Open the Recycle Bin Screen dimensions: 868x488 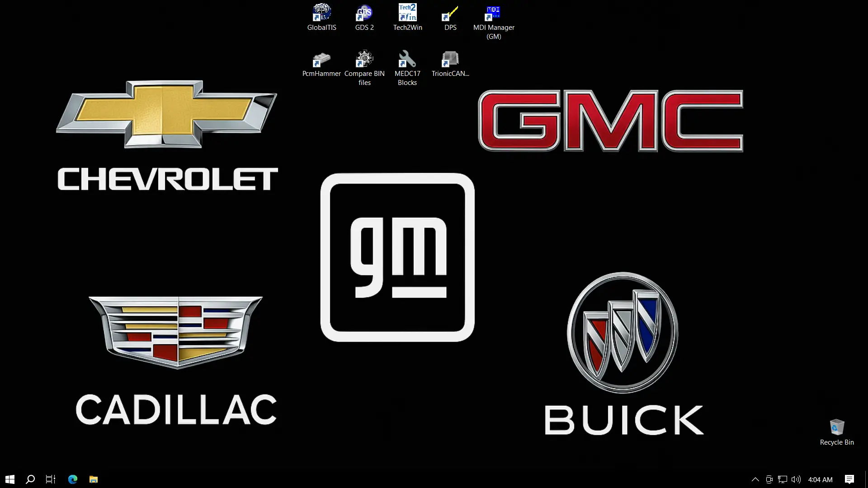(x=837, y=427)
